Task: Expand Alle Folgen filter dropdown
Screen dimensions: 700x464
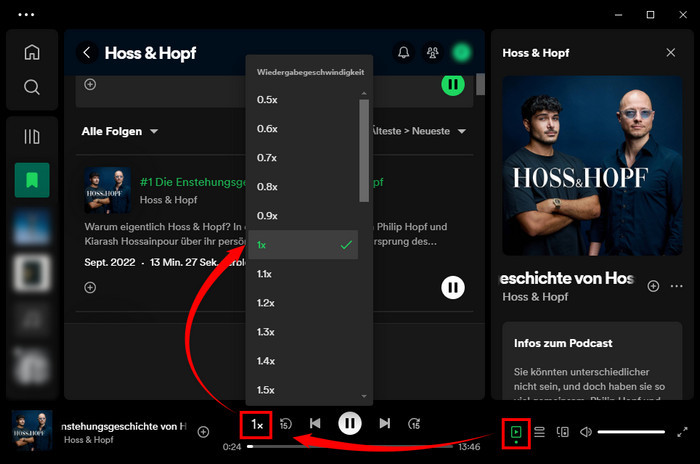Action: point(120,131)
